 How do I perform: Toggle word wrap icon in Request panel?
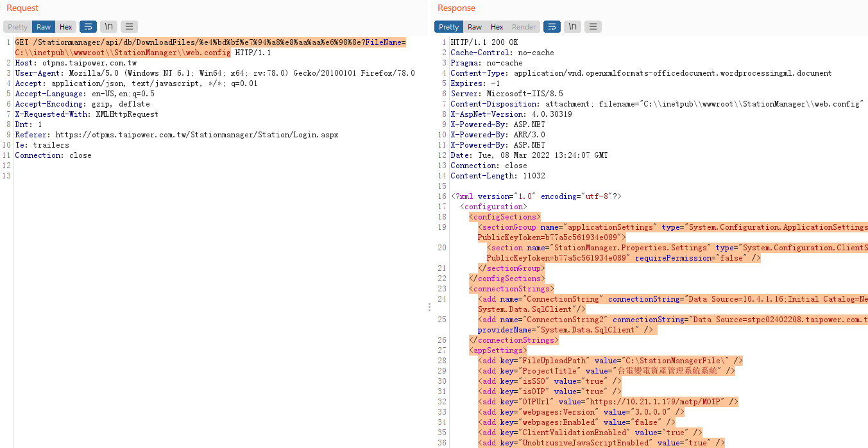[88, 26]
